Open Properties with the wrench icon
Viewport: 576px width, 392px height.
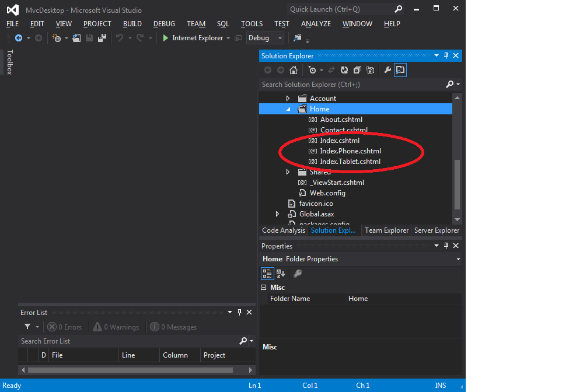click(x=387, y=70)
